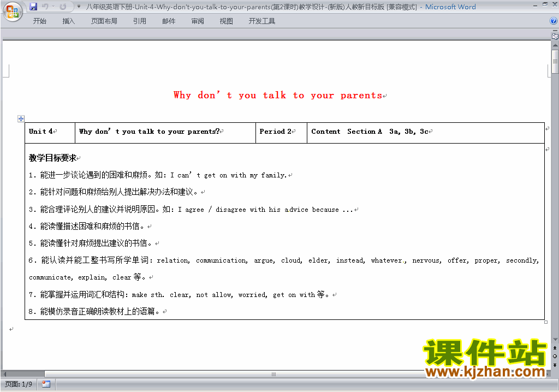Click the word 'whatever' in line 6
The image size is (559, 392).
pos(386,260)
